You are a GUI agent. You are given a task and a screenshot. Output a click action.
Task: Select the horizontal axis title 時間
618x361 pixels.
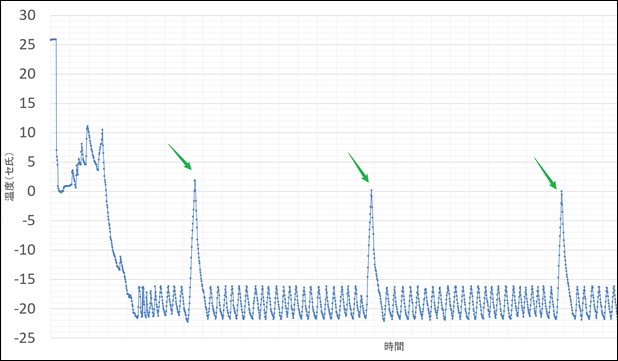point(394,347)
